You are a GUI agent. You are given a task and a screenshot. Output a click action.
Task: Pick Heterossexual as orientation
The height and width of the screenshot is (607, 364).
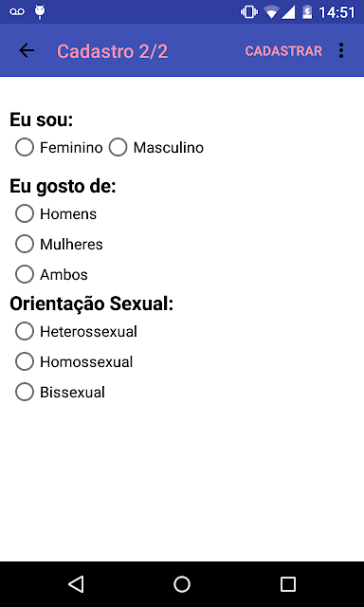[76, 331]
